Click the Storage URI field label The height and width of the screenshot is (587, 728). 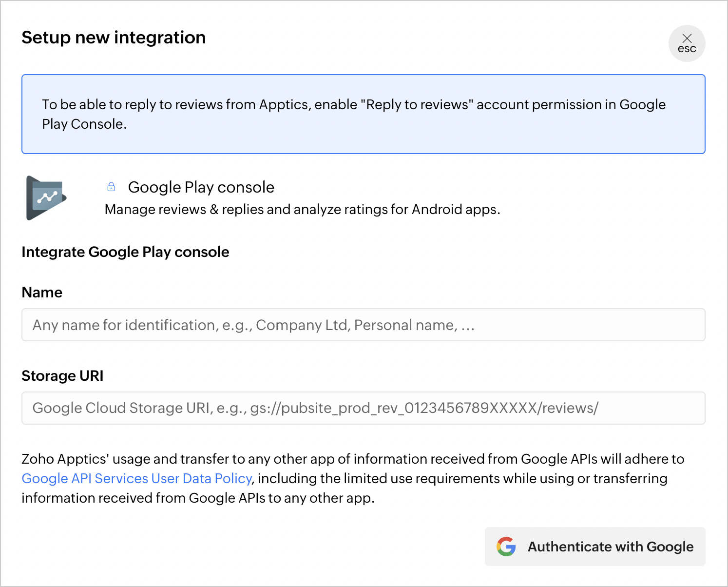62,376
